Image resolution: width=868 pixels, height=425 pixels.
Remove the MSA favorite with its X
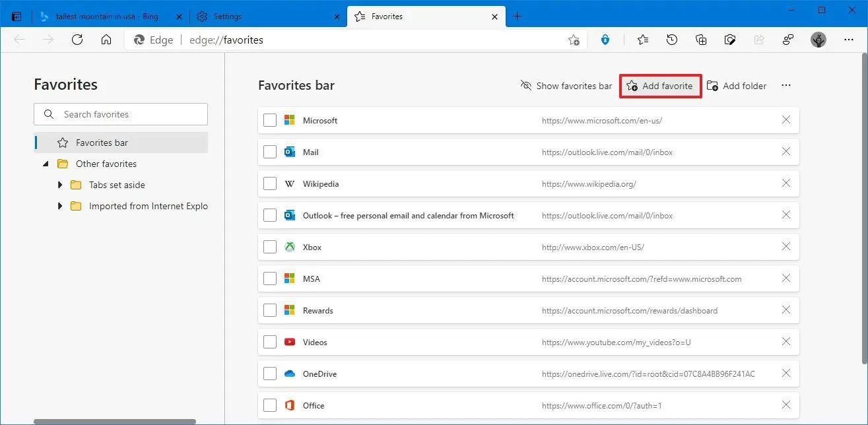tap(786, 278)
